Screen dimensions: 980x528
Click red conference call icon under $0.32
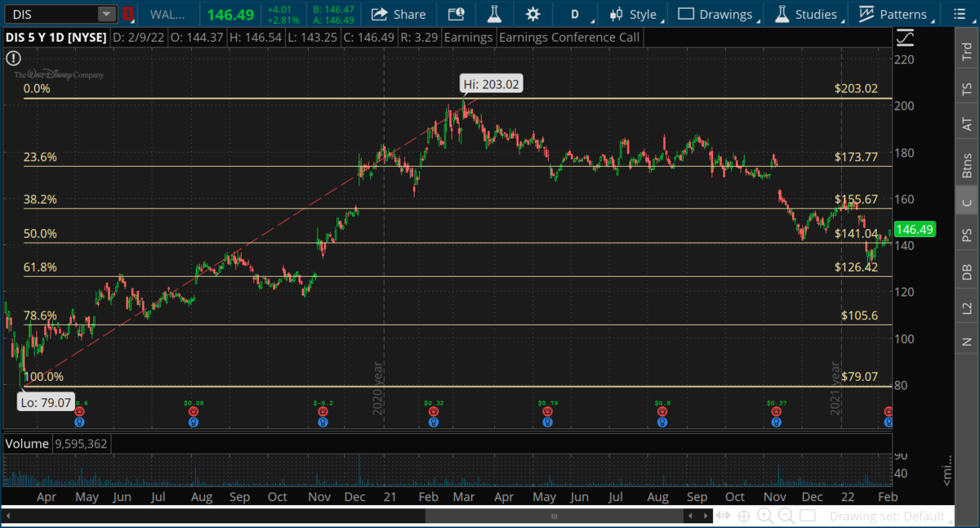[x=434, y=413]
